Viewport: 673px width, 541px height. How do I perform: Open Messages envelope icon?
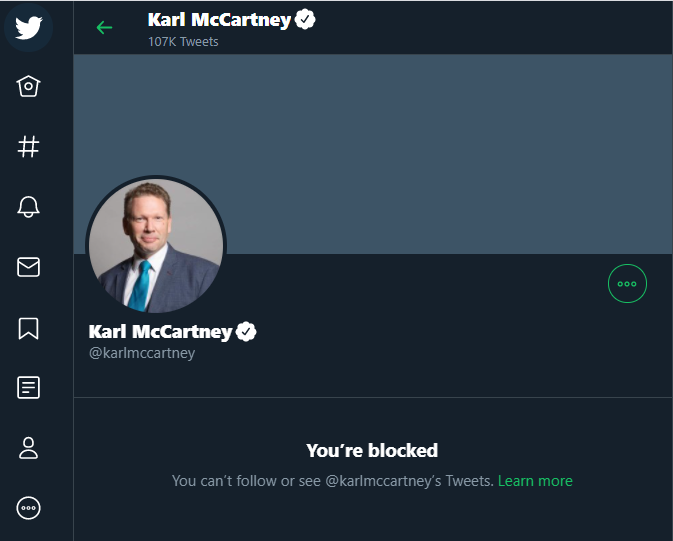[x=29, y=267]
